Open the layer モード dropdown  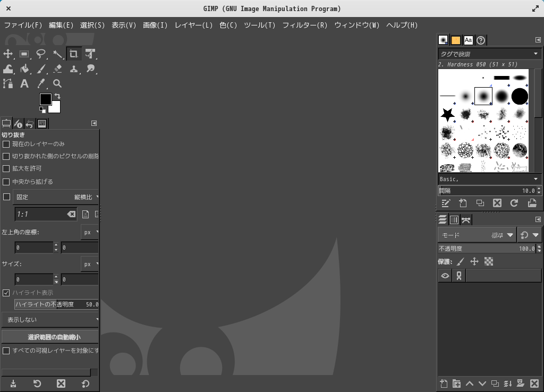coord(477,235)
